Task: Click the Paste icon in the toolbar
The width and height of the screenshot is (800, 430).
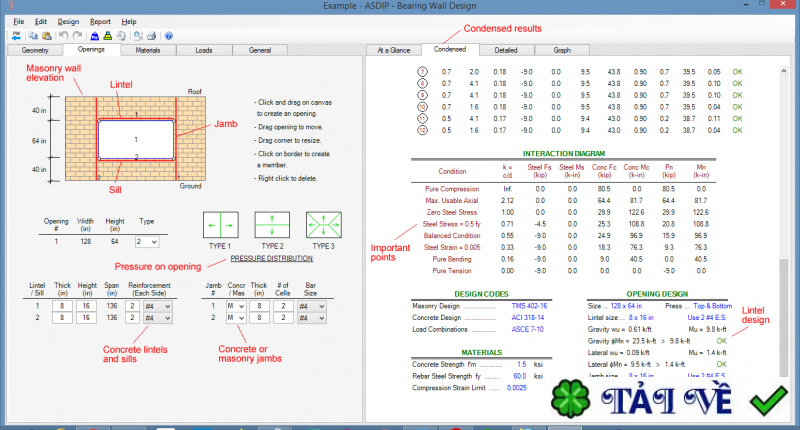Action: 46,35
